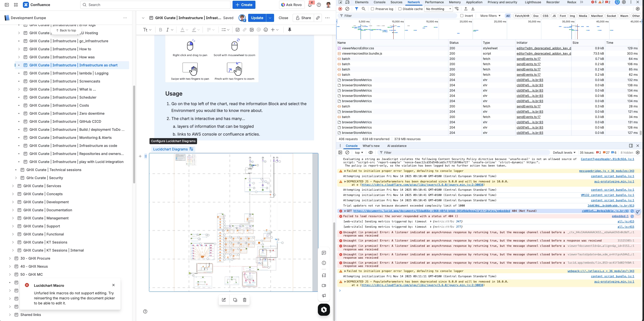Clear the DevTools network log
Viewport: 644px width, 321px height.
[347, 9]
